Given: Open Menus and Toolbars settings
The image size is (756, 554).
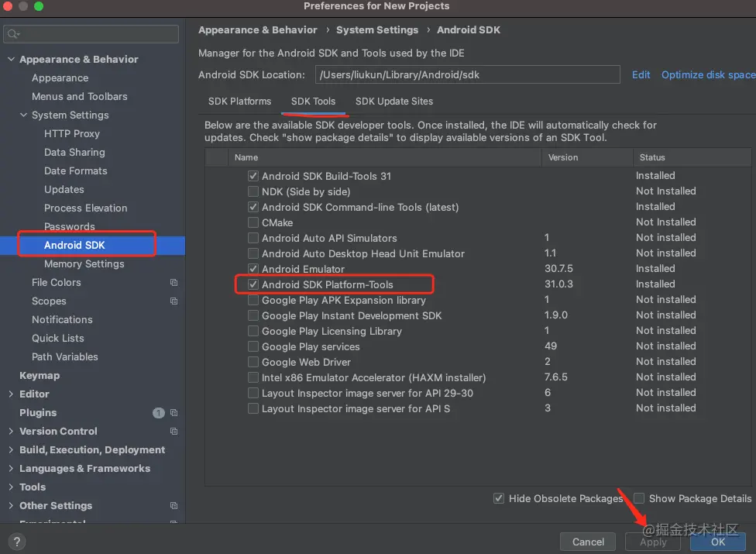Looking at the screenshot, I should [x=80, y=96].
